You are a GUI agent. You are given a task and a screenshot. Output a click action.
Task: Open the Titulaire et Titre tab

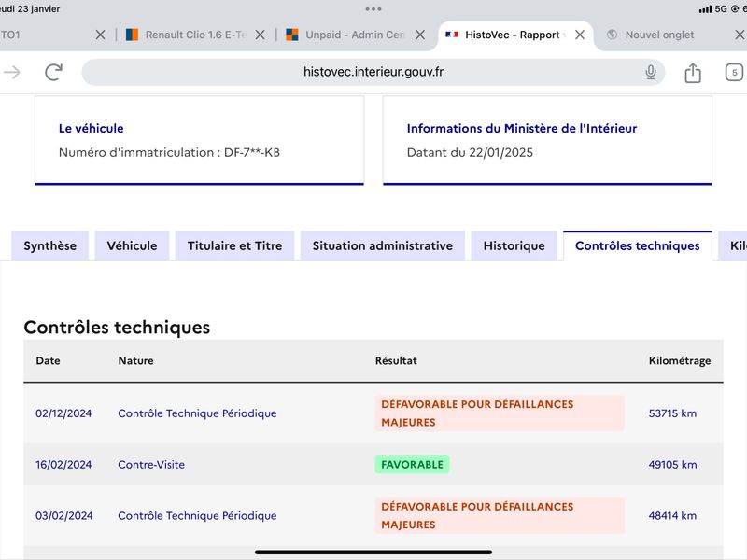pos(235,245)
